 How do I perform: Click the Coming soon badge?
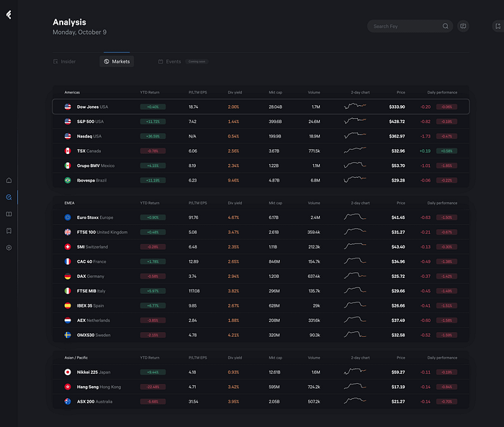(197, 61)
